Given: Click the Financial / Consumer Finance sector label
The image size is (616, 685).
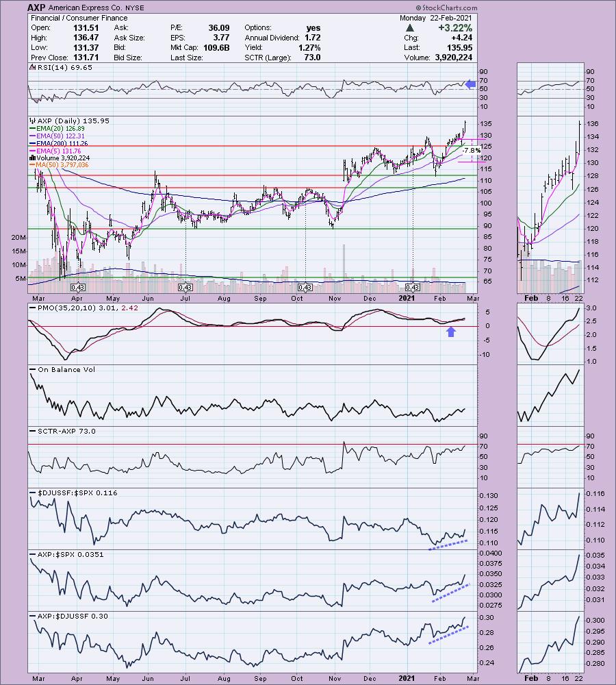Looking at the screenshot, I should [79, 18].
